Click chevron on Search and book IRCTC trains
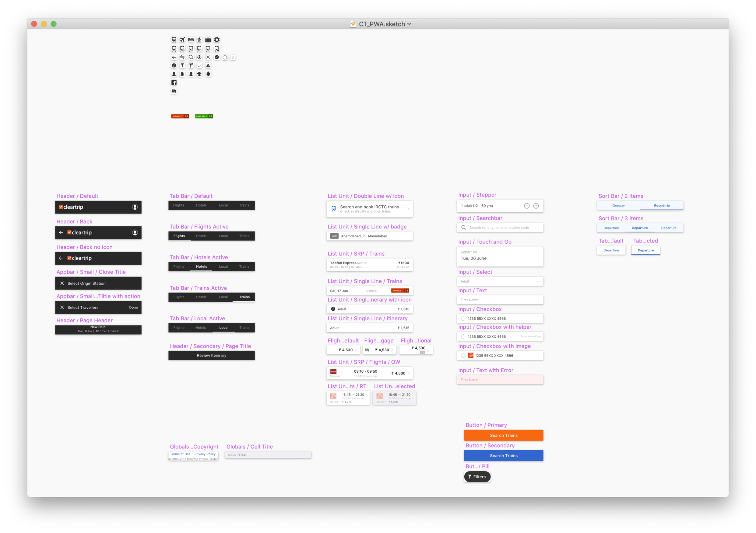 408,209
